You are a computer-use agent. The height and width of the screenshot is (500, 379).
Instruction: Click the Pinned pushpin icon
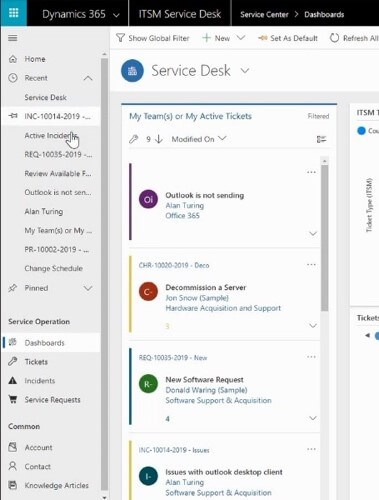point(13,288)
